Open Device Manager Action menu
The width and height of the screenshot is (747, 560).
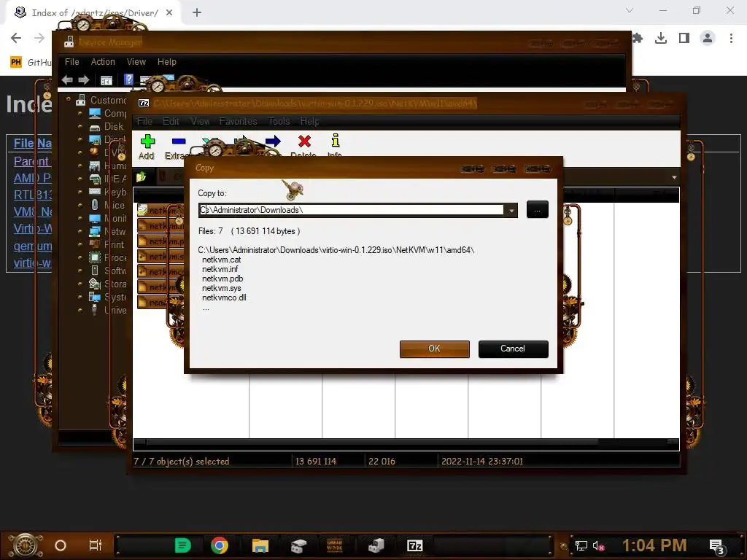[x=103, y=62]
